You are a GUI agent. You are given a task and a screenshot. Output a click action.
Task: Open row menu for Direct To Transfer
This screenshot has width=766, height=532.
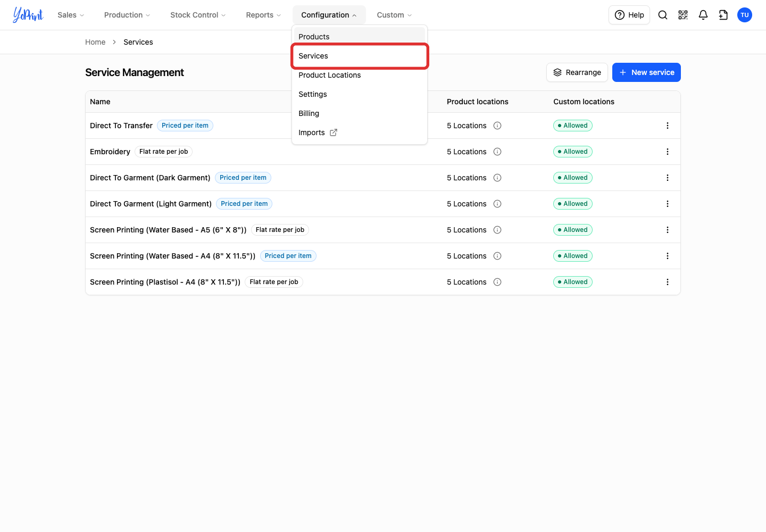pyautogui.click(x=668, y=126)
